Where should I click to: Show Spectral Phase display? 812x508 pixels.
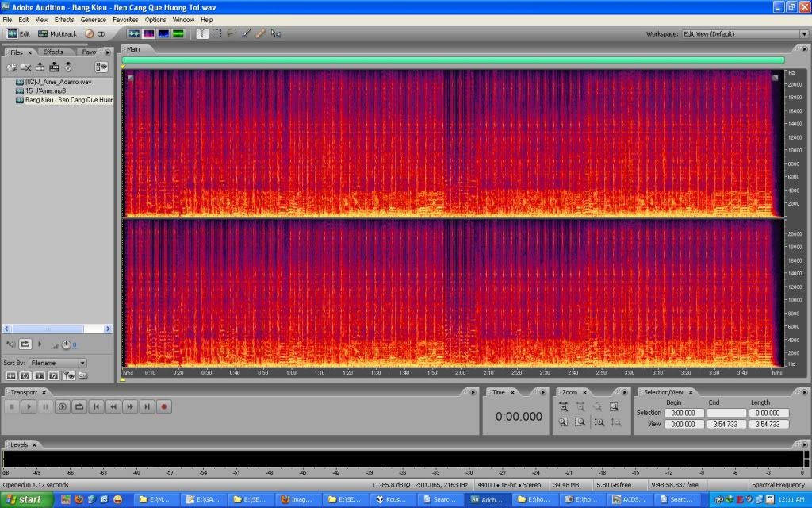178,33
